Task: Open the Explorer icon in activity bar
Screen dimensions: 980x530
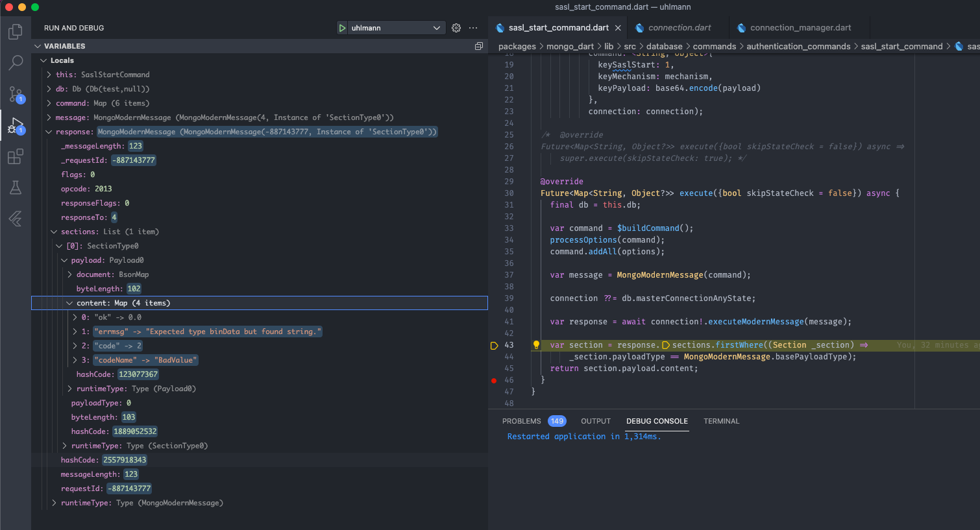Action: (16, 30)
